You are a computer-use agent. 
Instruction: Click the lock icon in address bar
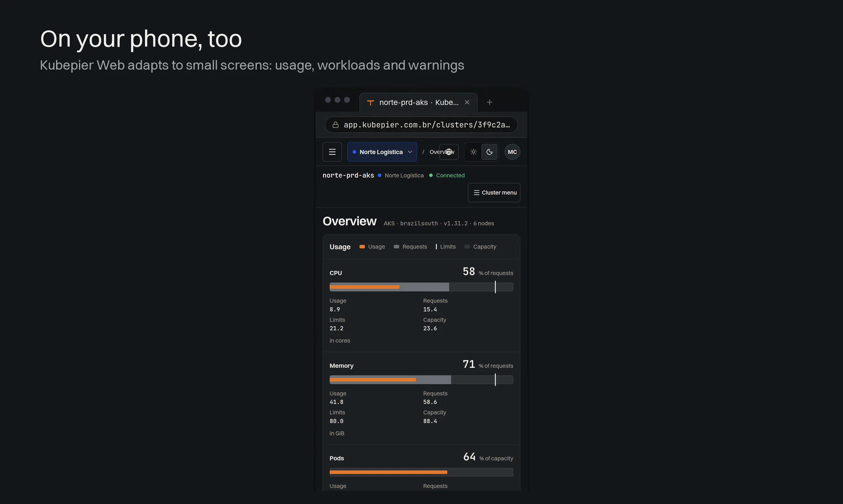[x=336, y=125]
